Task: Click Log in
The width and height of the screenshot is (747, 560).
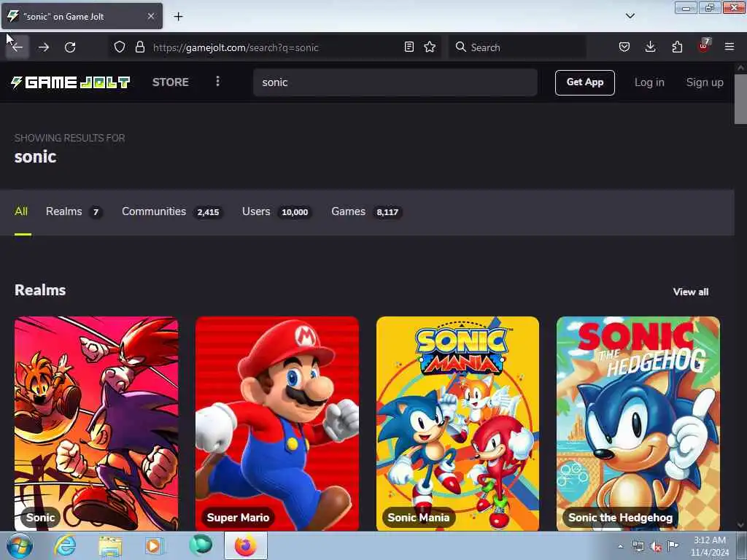Action: [649, 82]
